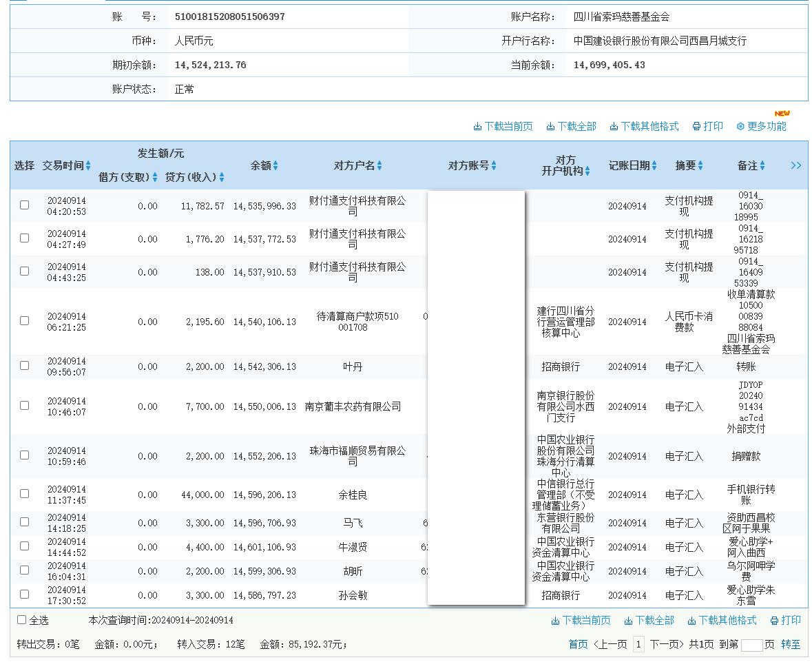Viewport: 812px width, 662px height.
Task: Check the 06:21:25 transaction row
Action: click(x=24, y=321)
